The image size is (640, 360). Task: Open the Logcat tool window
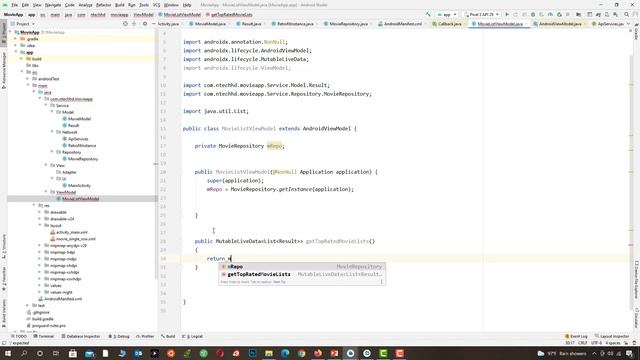[192, 336]
